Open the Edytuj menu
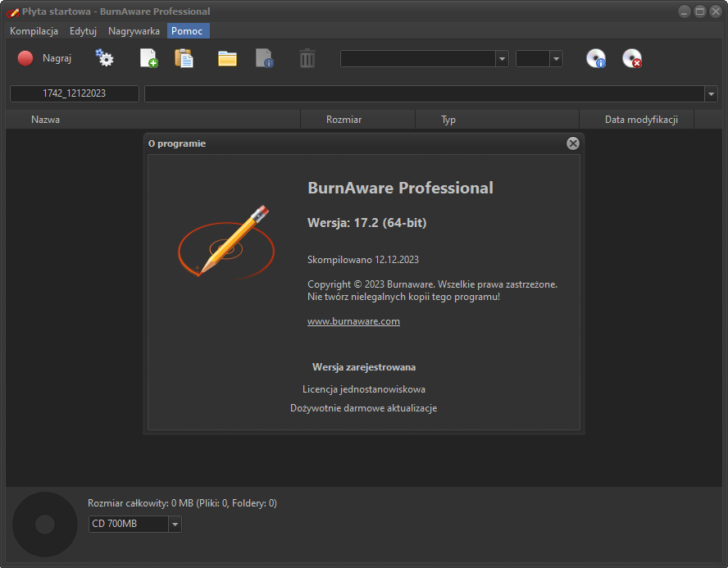The width and height of the screenshot is (728, 568). 83,31
